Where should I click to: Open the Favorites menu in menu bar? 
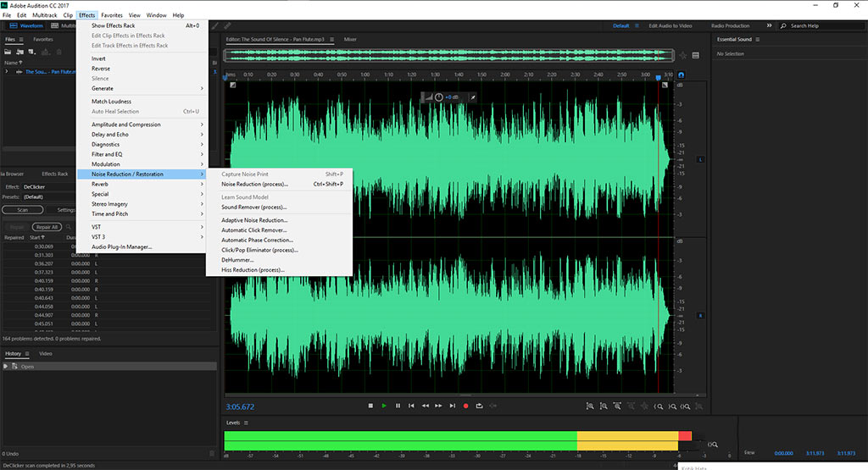tap(112, 15)
